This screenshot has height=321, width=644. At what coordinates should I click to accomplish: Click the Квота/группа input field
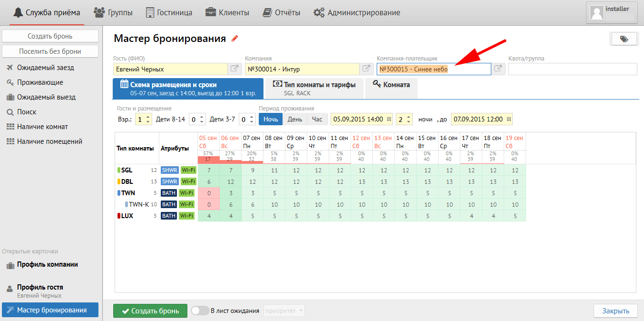(x=572, y=69)
